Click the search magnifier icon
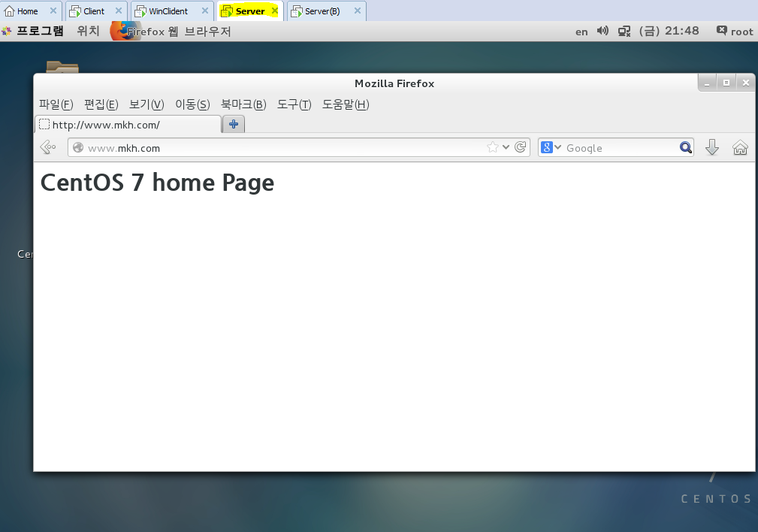This screenshot has height=532, width=758. (x=685, y=147)
